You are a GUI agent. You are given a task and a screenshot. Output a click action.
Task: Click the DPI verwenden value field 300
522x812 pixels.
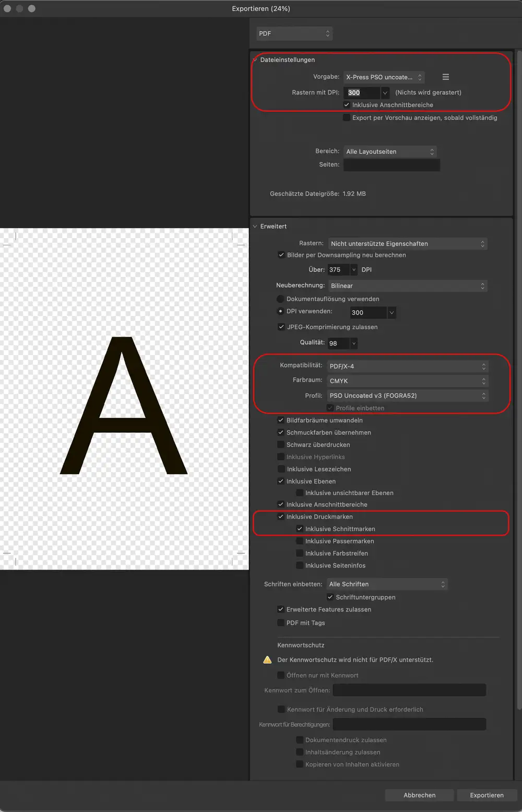pyautogui.click(x=369, y=313)
